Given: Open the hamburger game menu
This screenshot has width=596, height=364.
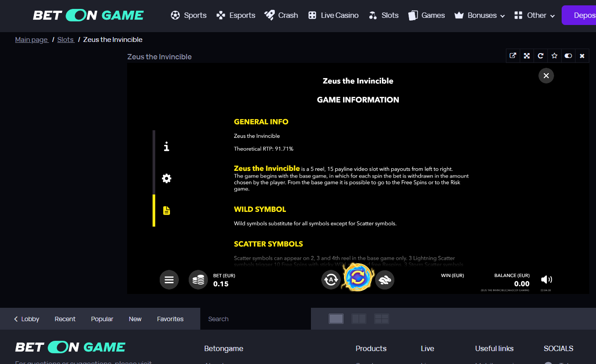Looking at the screenshot, I should [169, 280].
